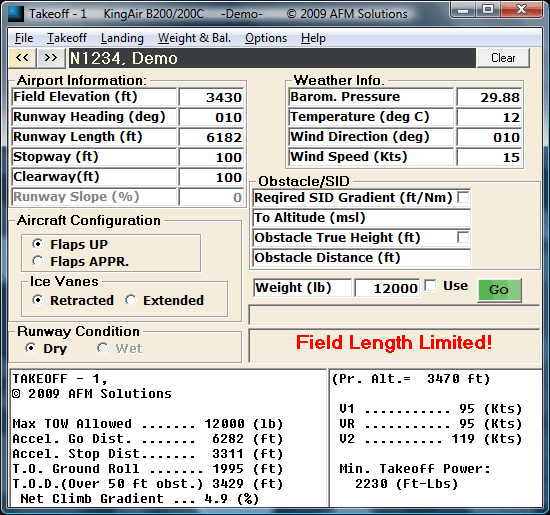The height and width of the screenshot is (515, 550).
Task: Open the Takeoff menu
Action: [67, 38]
